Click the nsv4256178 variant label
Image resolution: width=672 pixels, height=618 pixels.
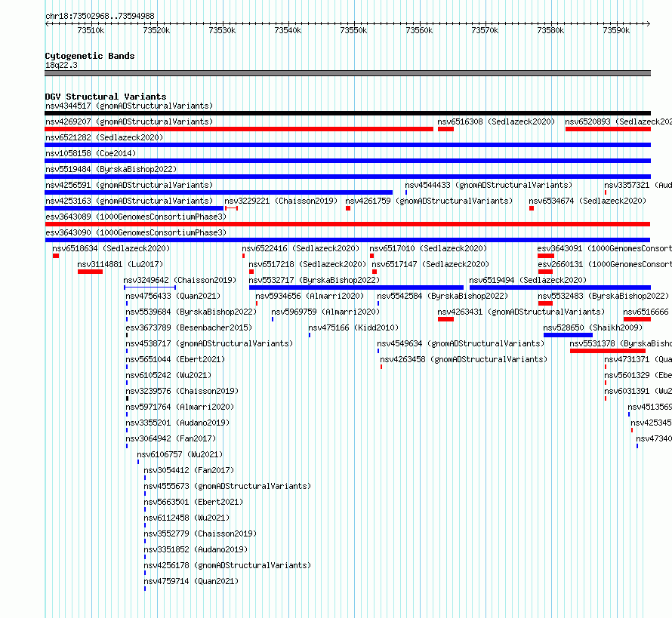coord(227,565)
